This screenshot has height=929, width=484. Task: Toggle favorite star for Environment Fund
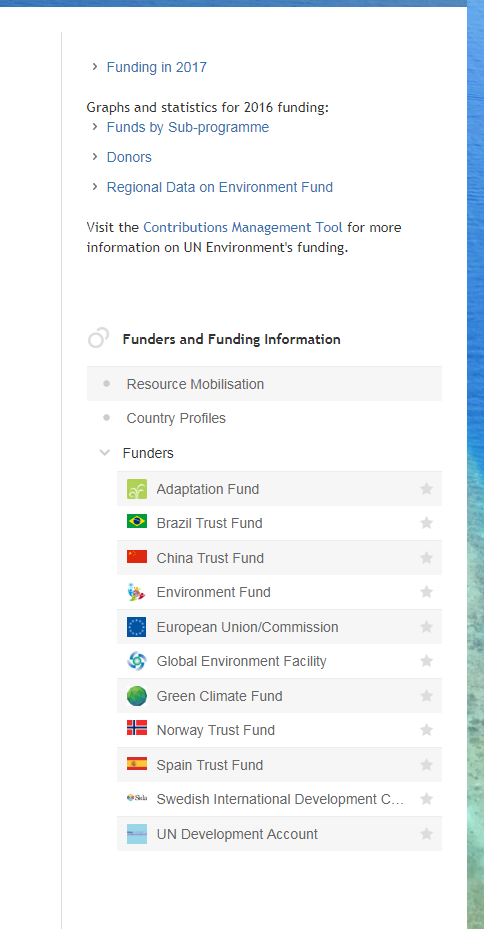(x=427, y=592)
